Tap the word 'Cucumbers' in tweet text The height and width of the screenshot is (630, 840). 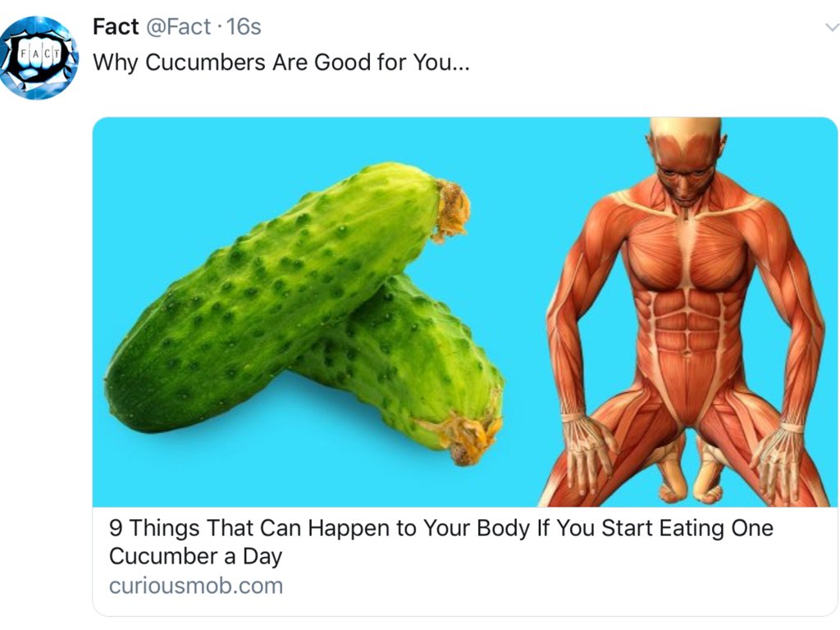click(205, 62)
